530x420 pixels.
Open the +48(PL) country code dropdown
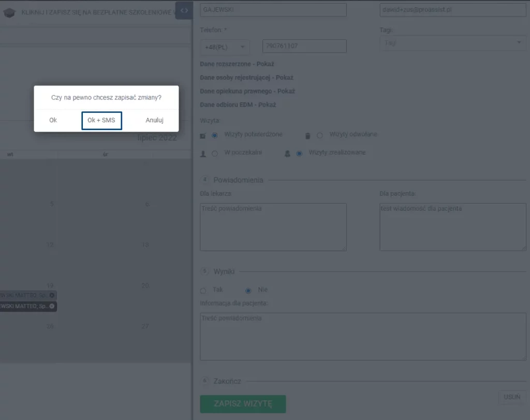pos(225,47)
